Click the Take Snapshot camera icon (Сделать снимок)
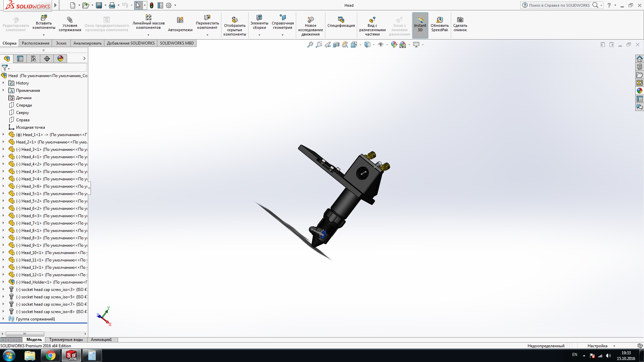The width and height of the screenshot is (644, 362). pyautogui.click(x=460, y=20)
